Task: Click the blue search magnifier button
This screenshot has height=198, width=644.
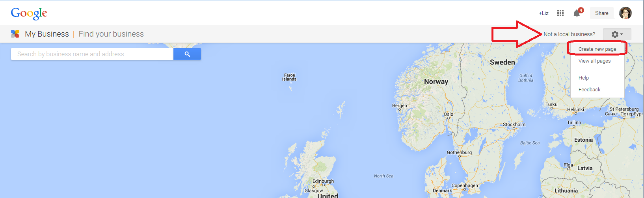Action: [x=187, y=54]
